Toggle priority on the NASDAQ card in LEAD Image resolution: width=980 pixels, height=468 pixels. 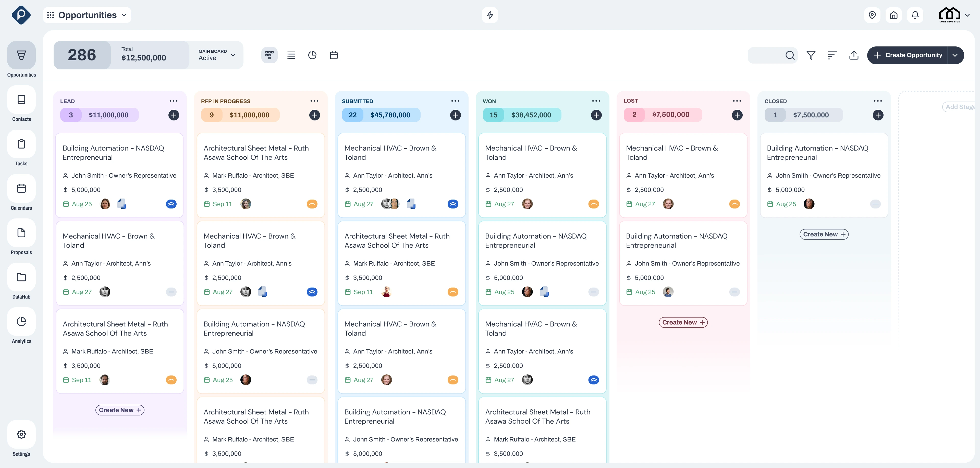(171, 204)
